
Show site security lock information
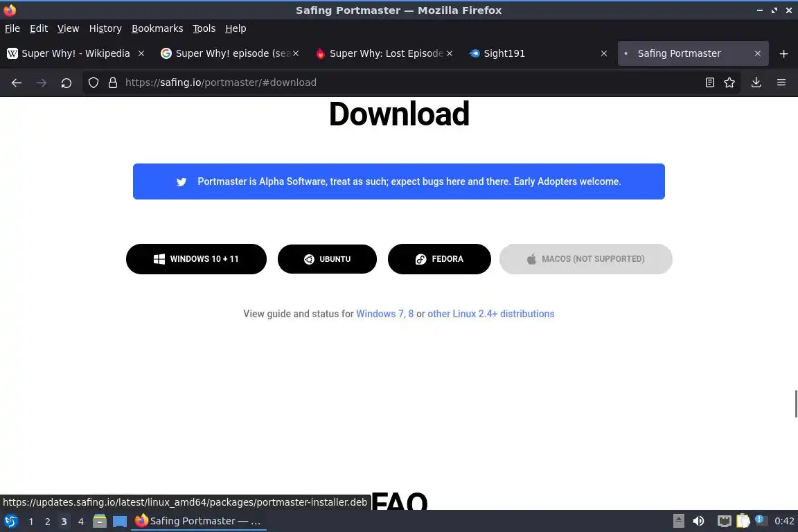coord(113,82)
